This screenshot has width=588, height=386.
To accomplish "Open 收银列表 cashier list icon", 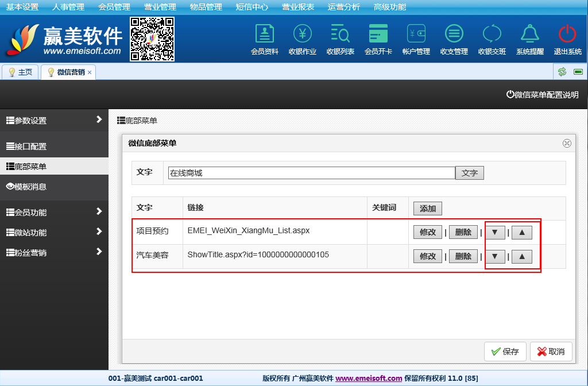I will coord(341,35).
